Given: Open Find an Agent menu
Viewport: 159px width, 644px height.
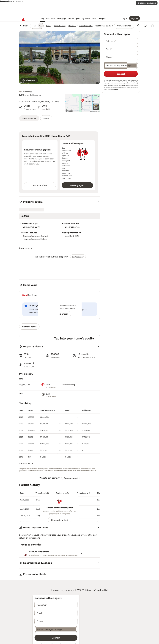Looking at the screenshot, I should (74, 19).
